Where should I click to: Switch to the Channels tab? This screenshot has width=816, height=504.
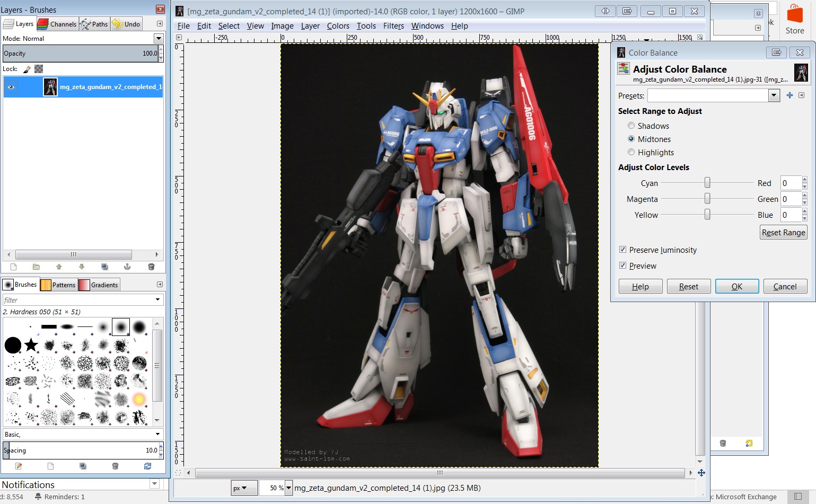click(x=57, y=24)
